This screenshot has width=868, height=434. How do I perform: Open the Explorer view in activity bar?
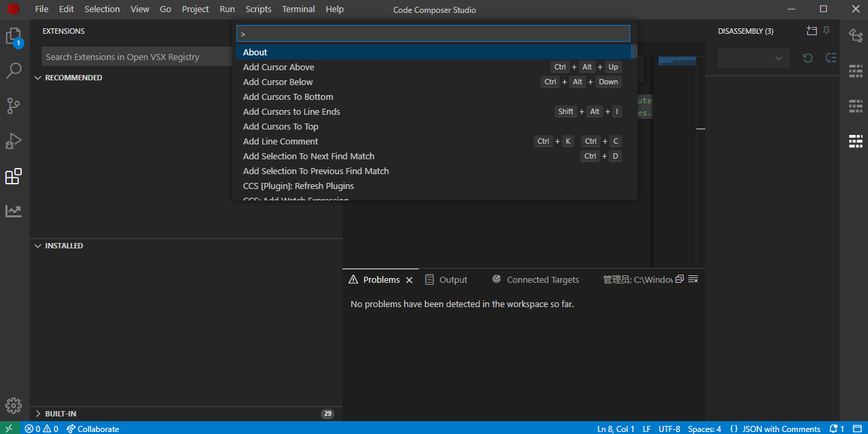pyautogui.click(x=14, y=37)
